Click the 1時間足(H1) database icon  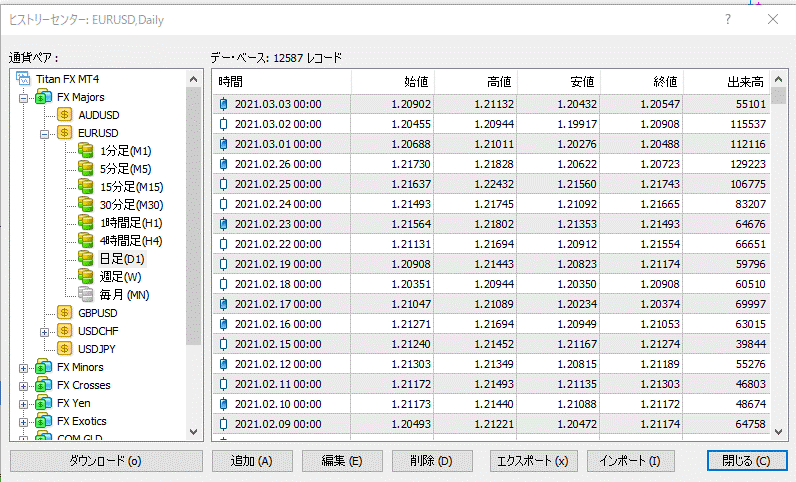click(86, 222)
